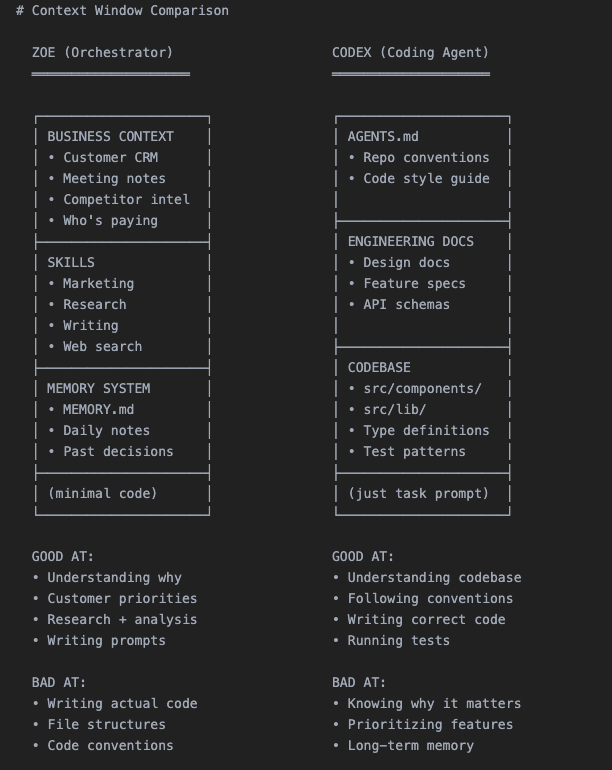
Task: Place cursor on "Code style guide" line
Action: (x=426, y=178)
